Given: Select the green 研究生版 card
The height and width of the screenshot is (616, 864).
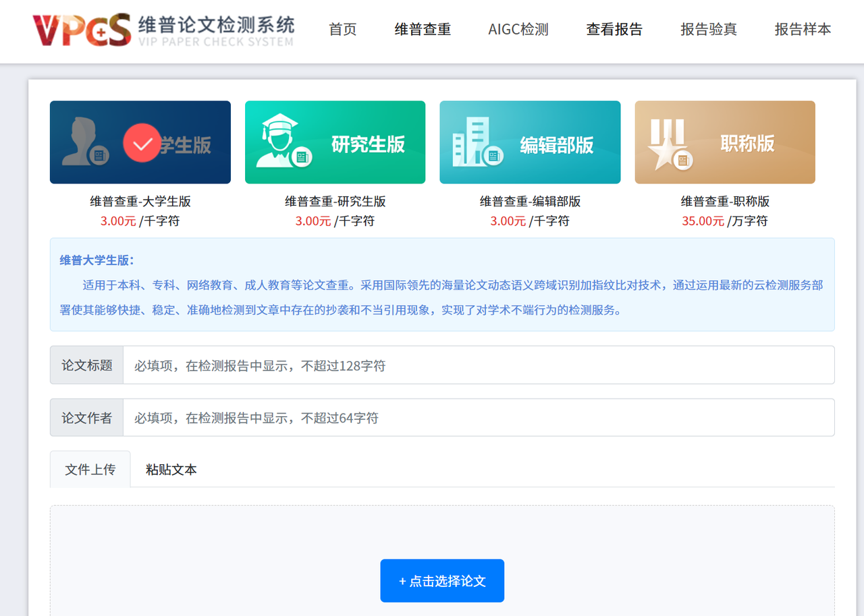Looking at the screenshot, I should [335, 142].
